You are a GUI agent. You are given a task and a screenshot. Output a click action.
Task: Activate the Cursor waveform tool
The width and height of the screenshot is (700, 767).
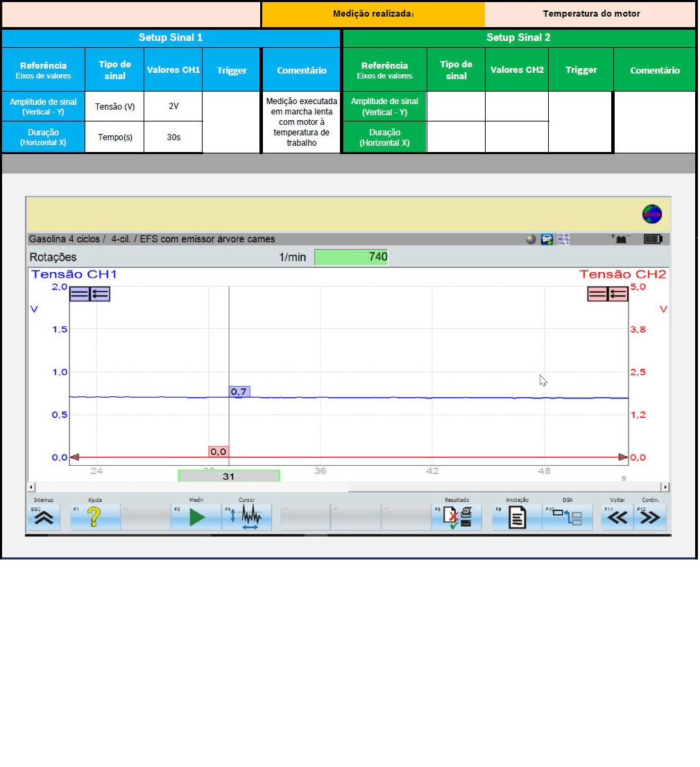[247, 518]
